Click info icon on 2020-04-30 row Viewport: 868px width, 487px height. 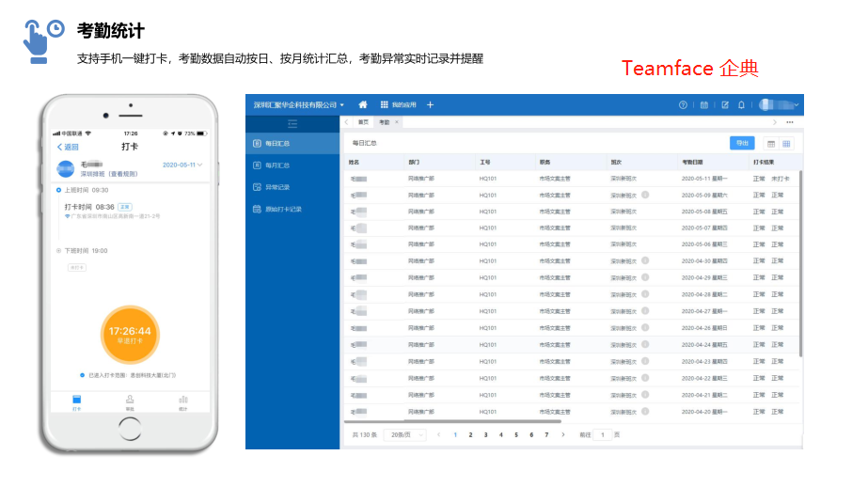645,260
